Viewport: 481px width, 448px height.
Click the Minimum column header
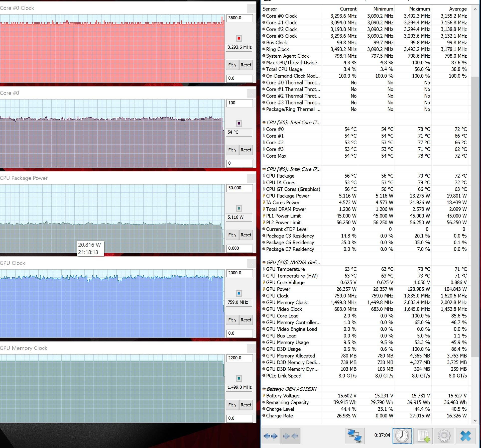coord(376,9)
